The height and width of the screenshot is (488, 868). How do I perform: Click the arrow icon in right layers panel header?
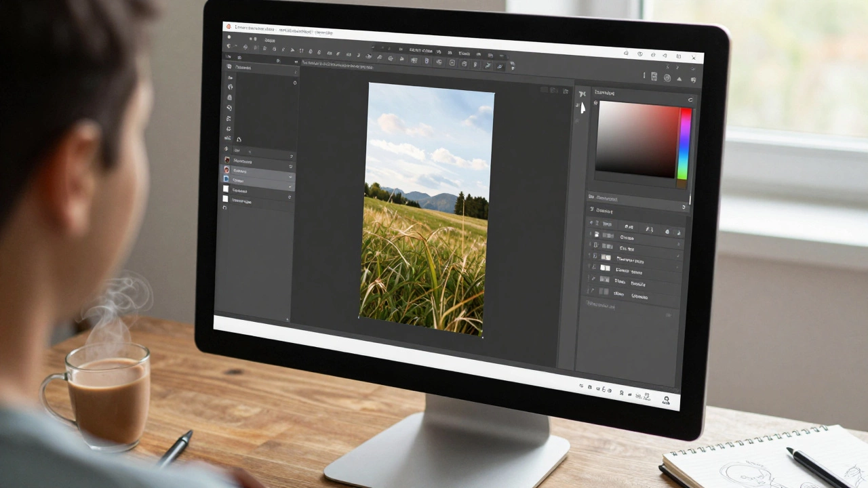click(683, 207)
